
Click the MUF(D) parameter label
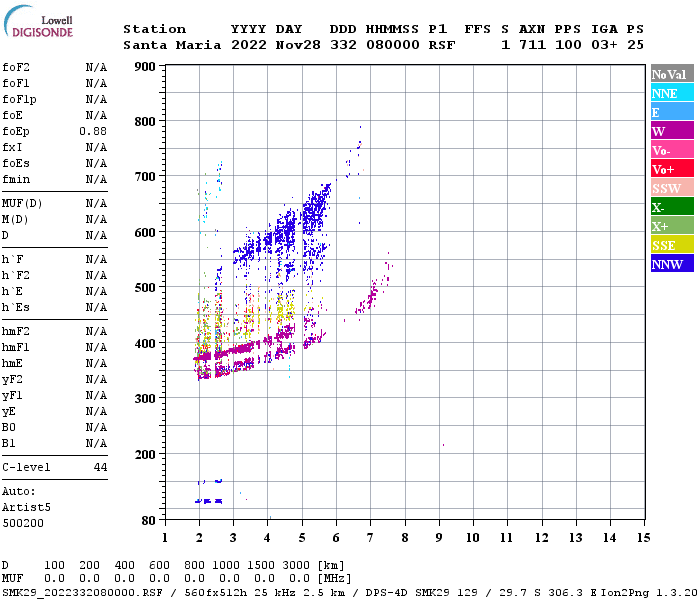pos(22,204)
